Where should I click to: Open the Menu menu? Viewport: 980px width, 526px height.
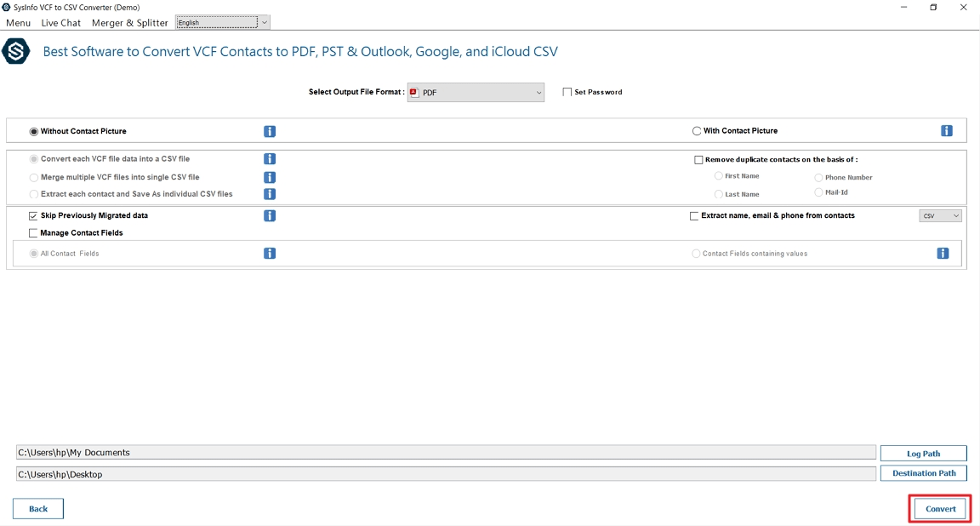(x=18, y=22)
